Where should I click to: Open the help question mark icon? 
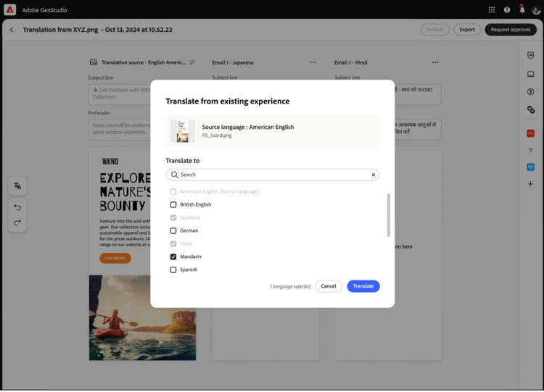point(507,9)
